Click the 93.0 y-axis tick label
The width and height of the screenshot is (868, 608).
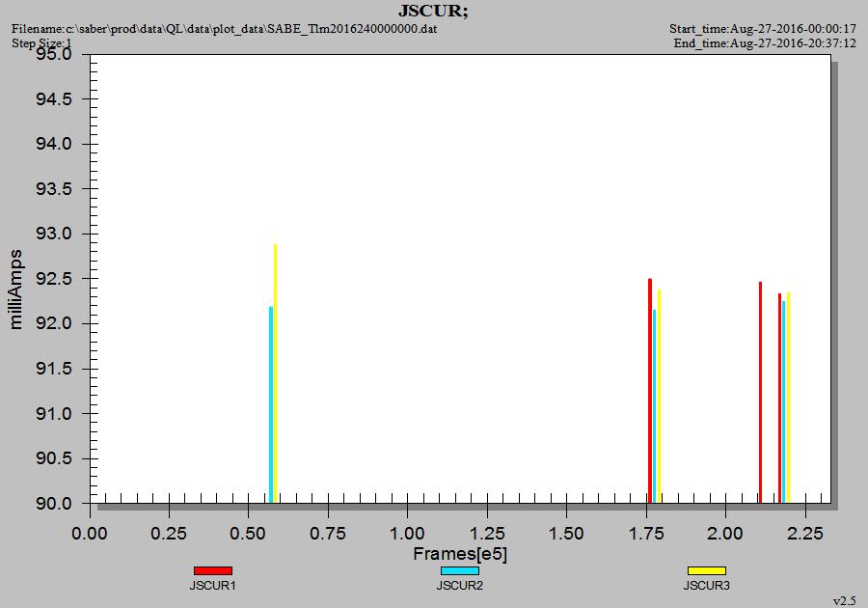[54, 234]
